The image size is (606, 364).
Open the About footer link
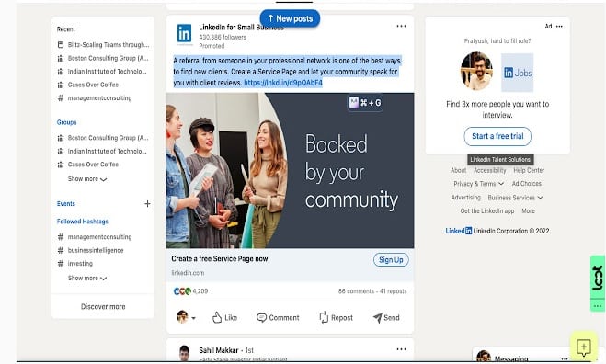458,170
